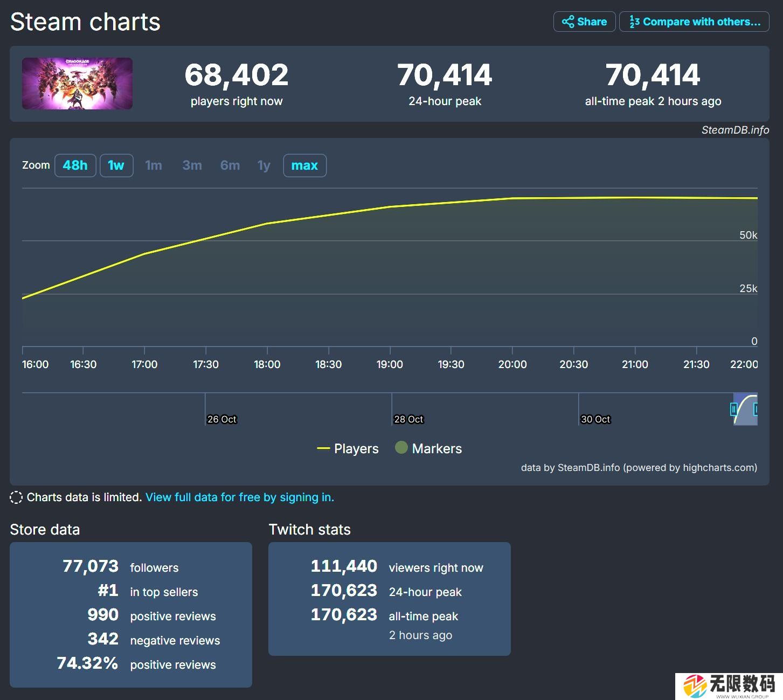Click the dashed circle limited-data icon
The height and width of the screenshot is (700, 783).
point(16,497)
